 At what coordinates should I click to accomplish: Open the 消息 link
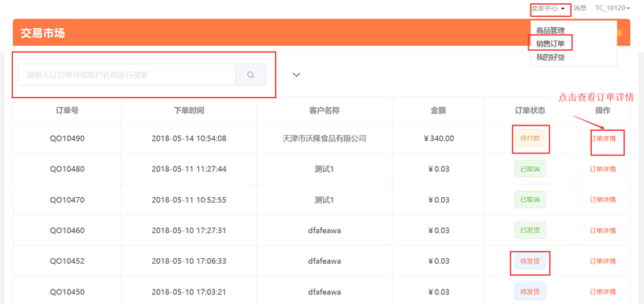[580, 8]
